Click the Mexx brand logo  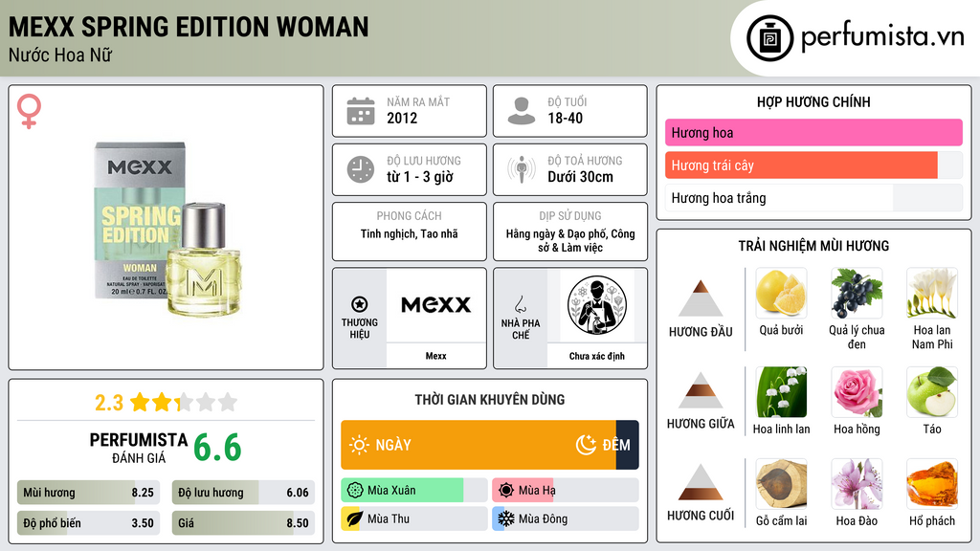click(435, 305)
